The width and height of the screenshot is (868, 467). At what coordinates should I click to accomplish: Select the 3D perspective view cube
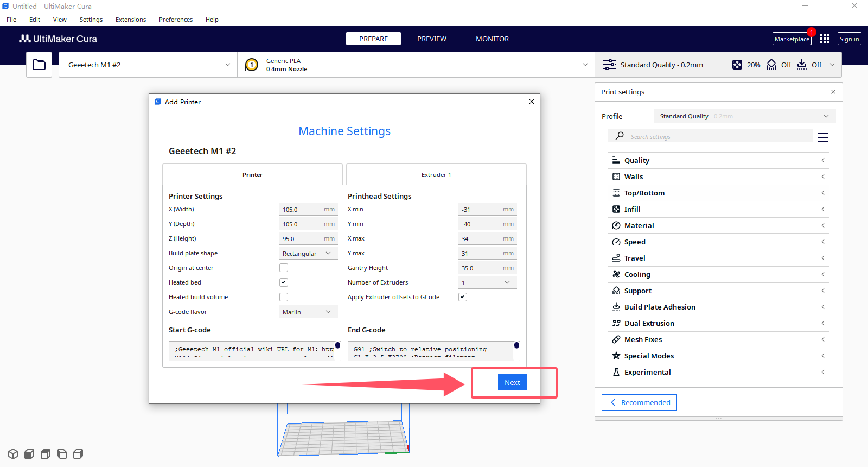13,454
